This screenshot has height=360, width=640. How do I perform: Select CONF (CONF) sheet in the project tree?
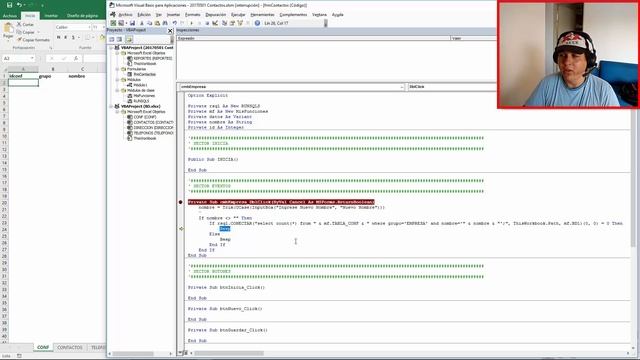tap(144, 117)
